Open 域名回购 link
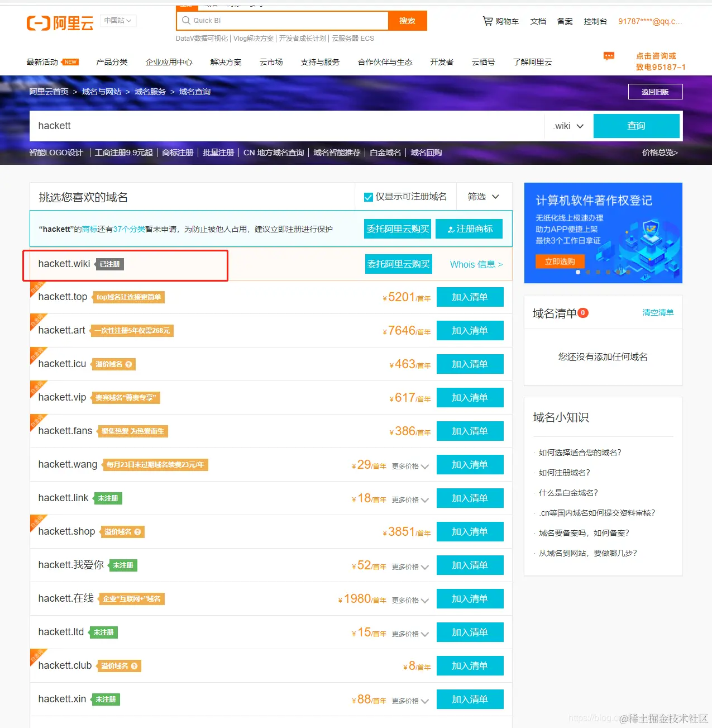 [x=426, y=153]
